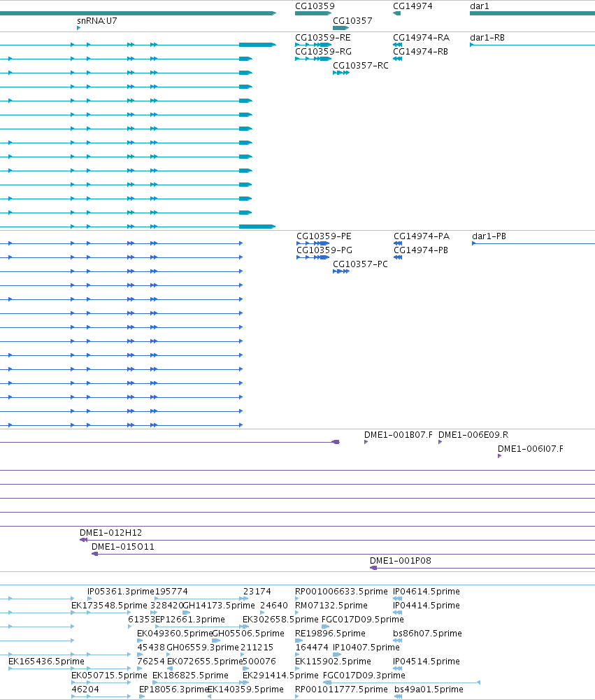The image size is (595, 700).
Task: Open the IP10407.5prime EST label
Action: [x=366, y=648]
